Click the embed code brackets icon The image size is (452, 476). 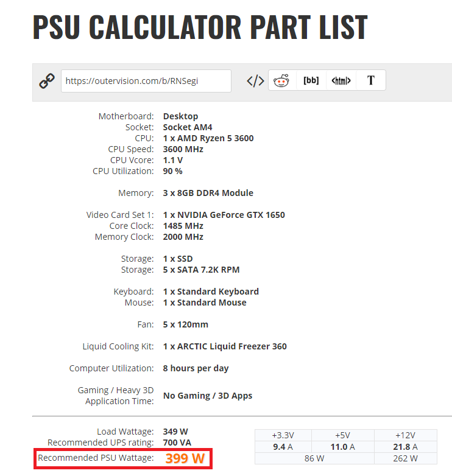[x=255, y=81]
